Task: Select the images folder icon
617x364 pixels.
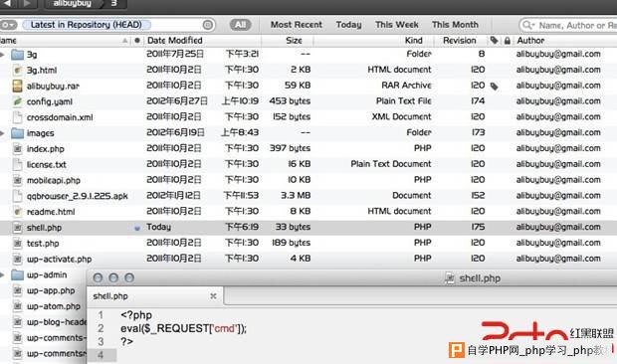Action: click(x=17, y=133)
